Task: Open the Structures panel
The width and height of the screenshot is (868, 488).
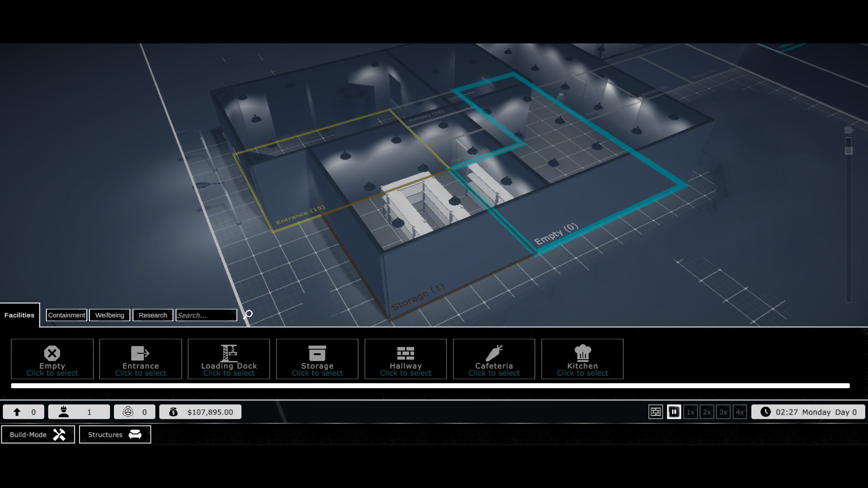Action: pyautogui.click(x=114, y=434)
